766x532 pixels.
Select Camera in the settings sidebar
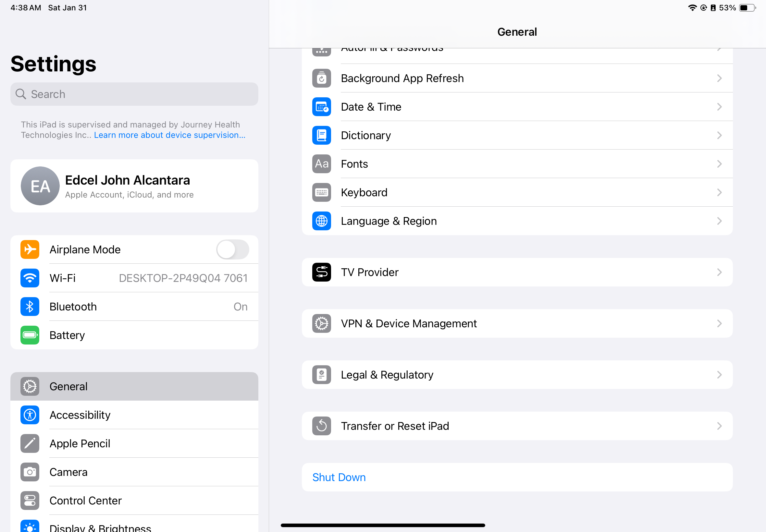(134, 472)
